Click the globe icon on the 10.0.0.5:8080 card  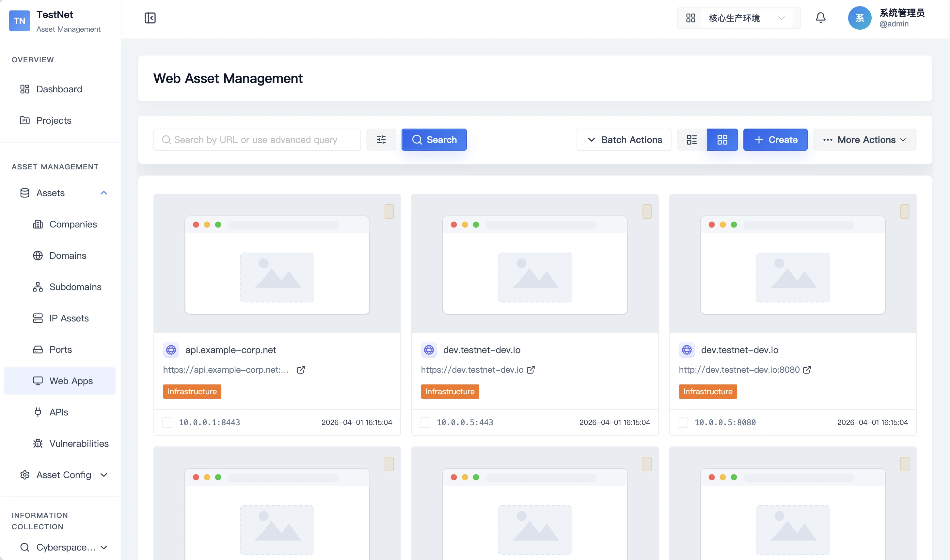tap(687, 350)
